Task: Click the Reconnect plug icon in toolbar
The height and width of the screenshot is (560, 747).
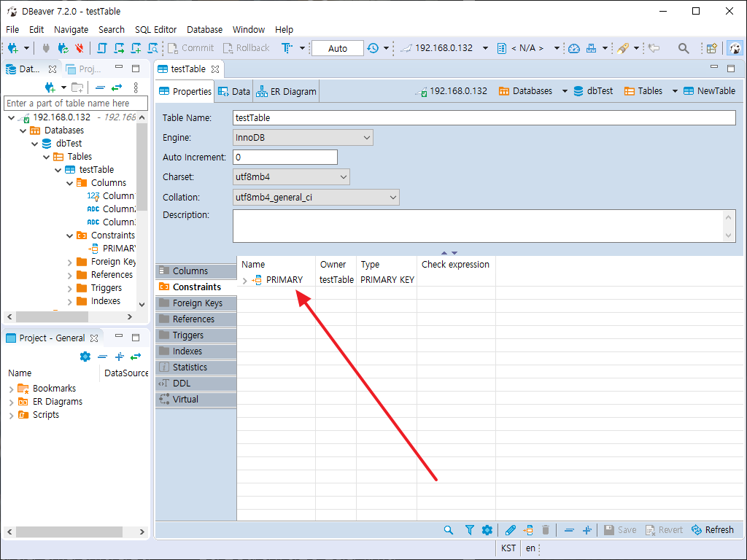Action: tap(63, 48)
